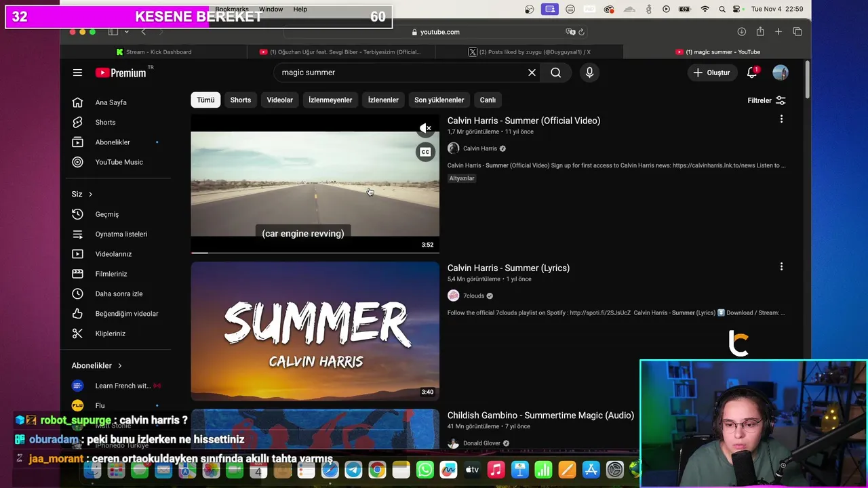Select the İzlenmeyenler filter chip

click(330, 100)
